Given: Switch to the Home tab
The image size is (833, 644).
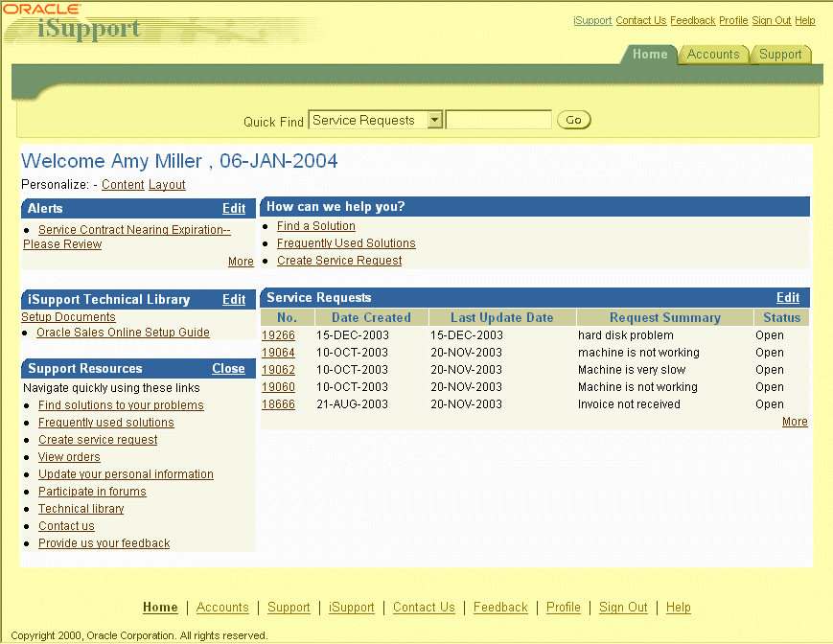Looking at the screenshot, I should 650,55.
